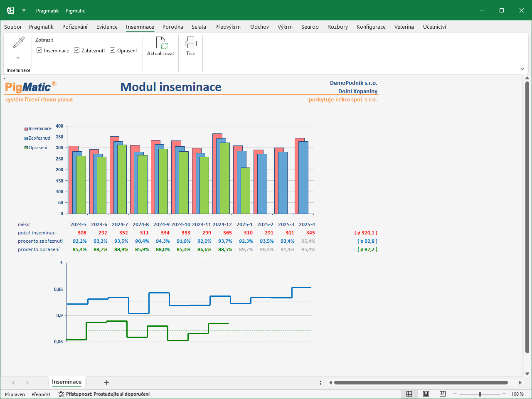The height and width of the screenshot is (399, 532).
Task: Click the vertical scrollbar down arrow
Action: (x=527, y=374)
